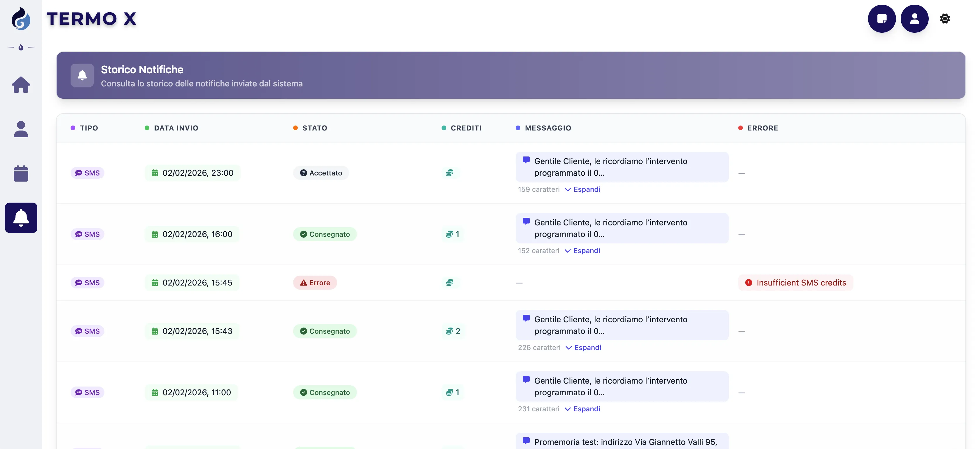Click the credits coin icon in 23:00 row
This screenshot has width=980, height=449.
(x=450, y=173)
